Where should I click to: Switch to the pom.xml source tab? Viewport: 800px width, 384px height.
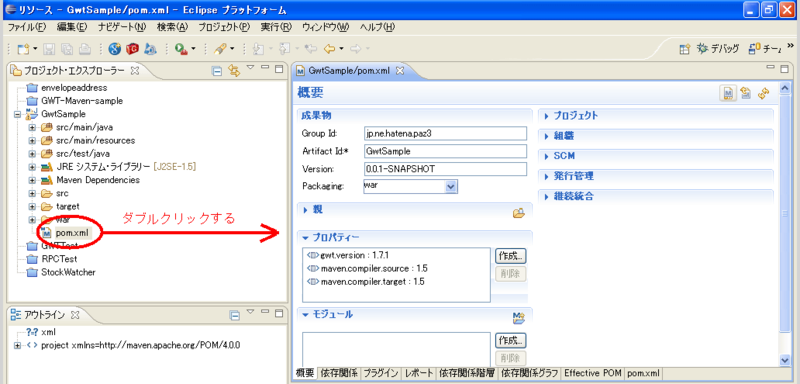[x=643, y=373]
